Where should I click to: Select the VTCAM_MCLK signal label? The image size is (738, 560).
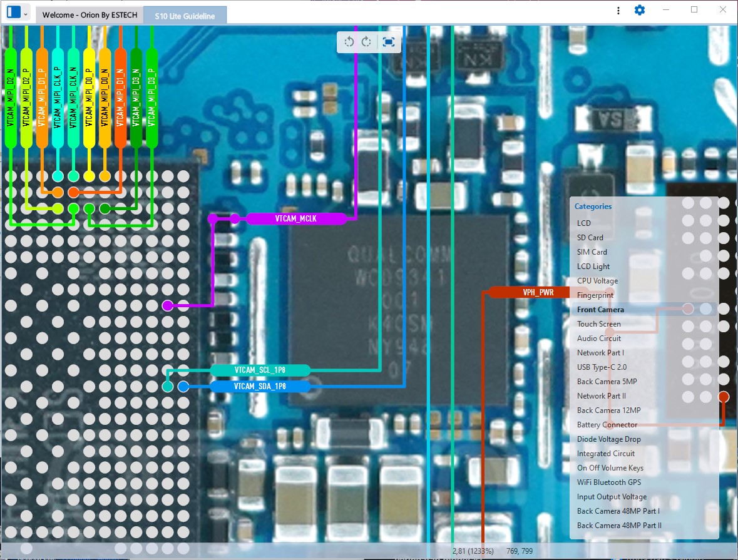(x=296, y=218)
